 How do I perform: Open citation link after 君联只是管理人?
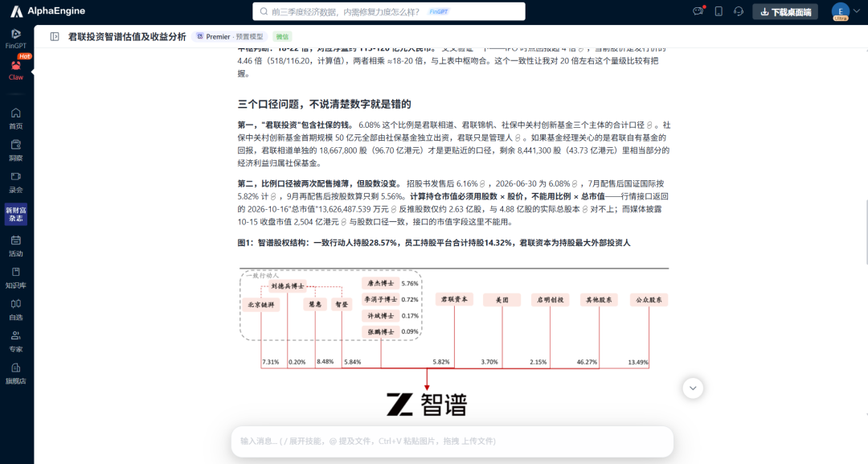pyautogui.click(x=518, y=138)
